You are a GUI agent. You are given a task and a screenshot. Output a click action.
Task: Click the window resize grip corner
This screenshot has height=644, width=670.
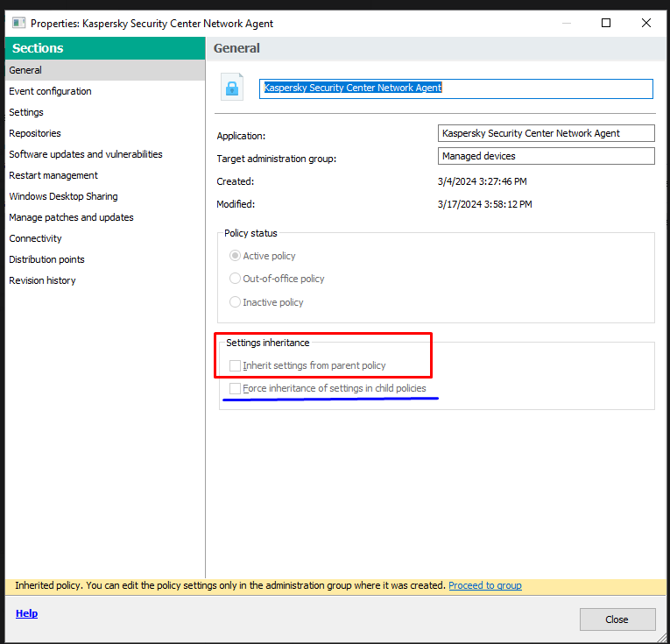coord(660,638)
